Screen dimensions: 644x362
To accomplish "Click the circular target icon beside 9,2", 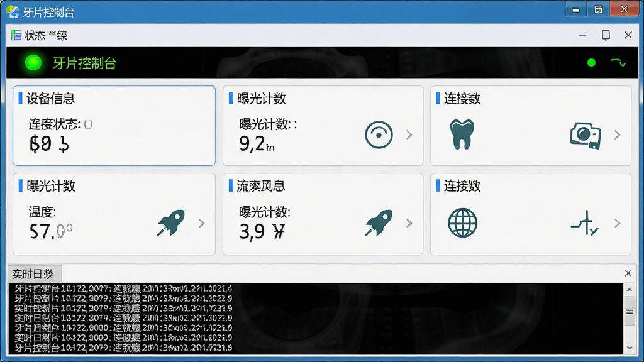I will [379, 134].
